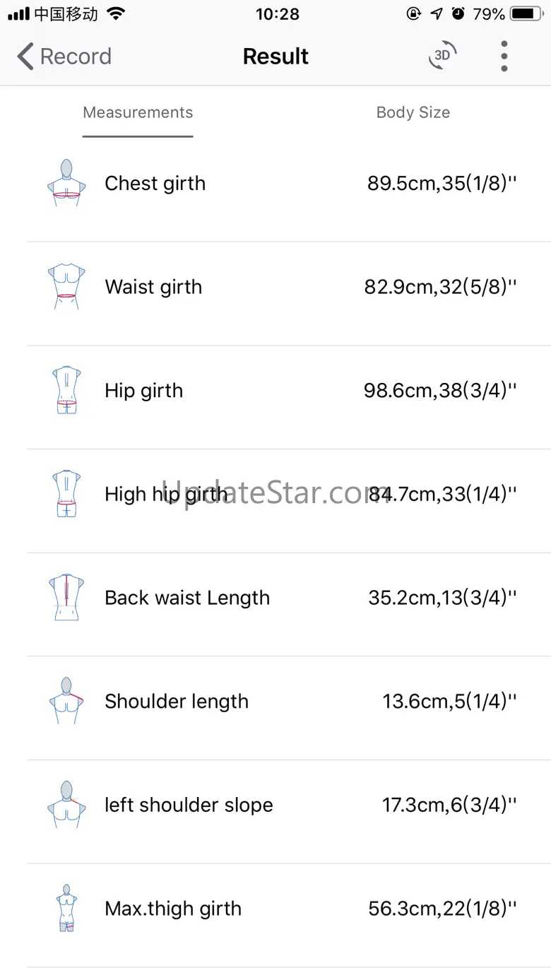The width and height of the screenshot is (551, 980).
Task: Select the Measurements tab
Action: [x=138, y=112]
